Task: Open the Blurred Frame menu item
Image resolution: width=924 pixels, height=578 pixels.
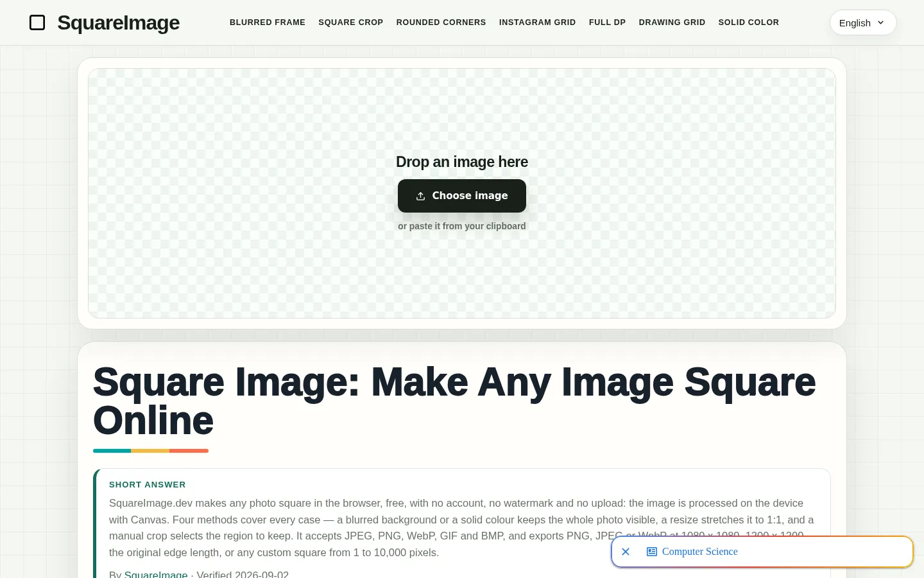Action: [x=268, y=22]
